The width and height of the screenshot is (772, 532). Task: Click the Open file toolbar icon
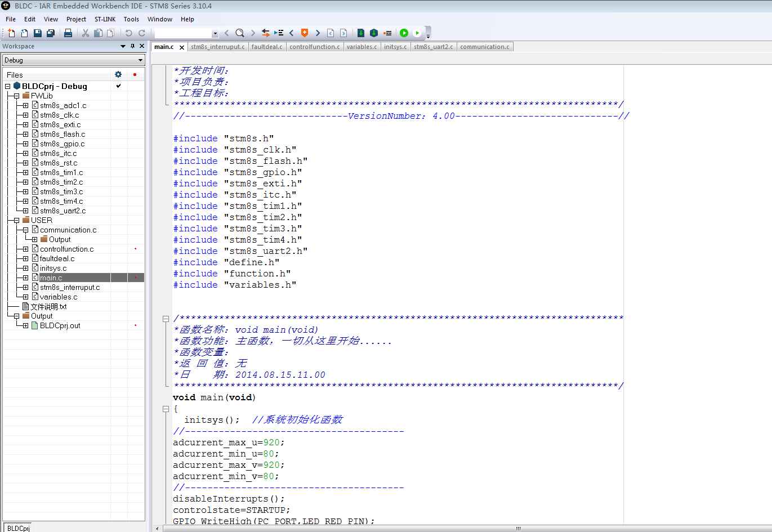[x=24, y=33]
